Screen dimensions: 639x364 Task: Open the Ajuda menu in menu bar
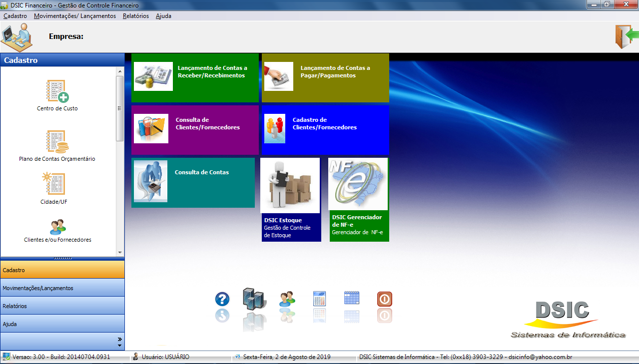(163, 16)
